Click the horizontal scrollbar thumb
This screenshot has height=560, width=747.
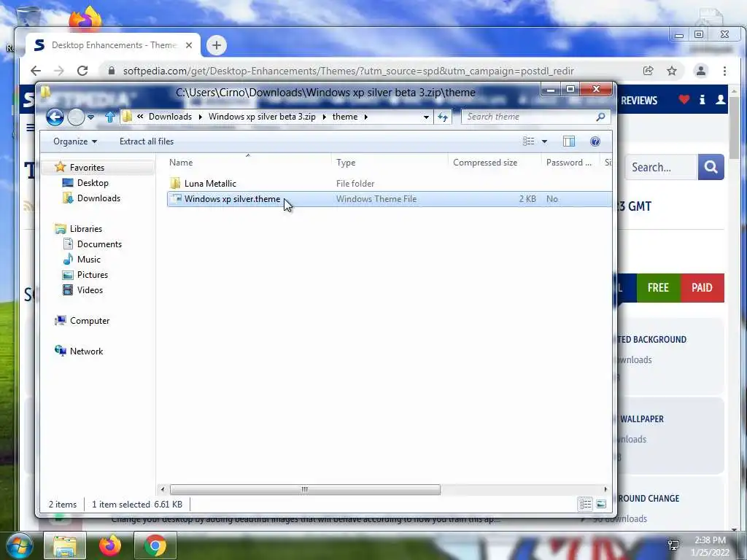[305, 489]
